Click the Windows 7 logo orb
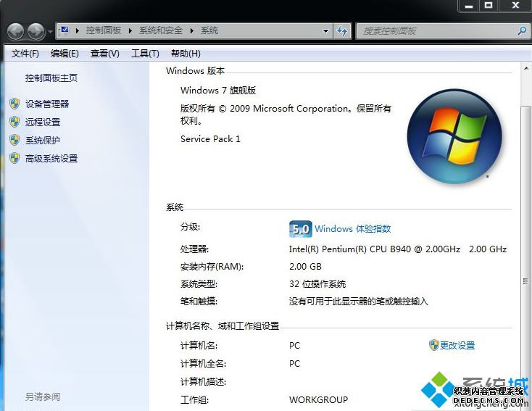Image resolution: width=532 pixels, height=411 pixels. click(x=454, y=136)
